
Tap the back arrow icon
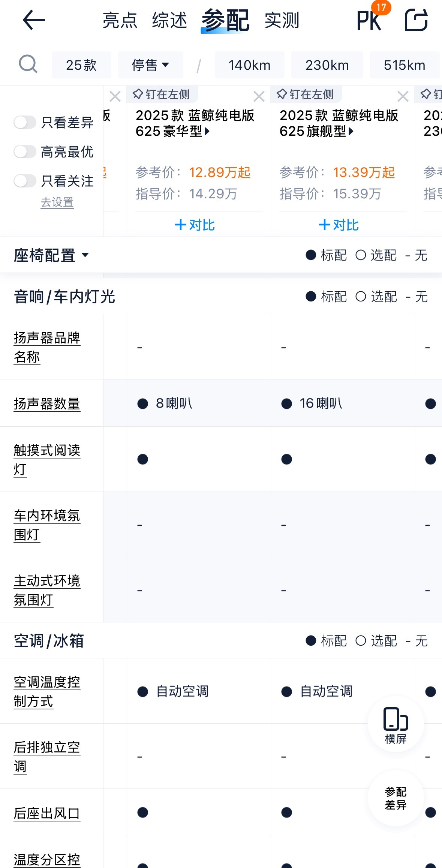coord(34,20)
